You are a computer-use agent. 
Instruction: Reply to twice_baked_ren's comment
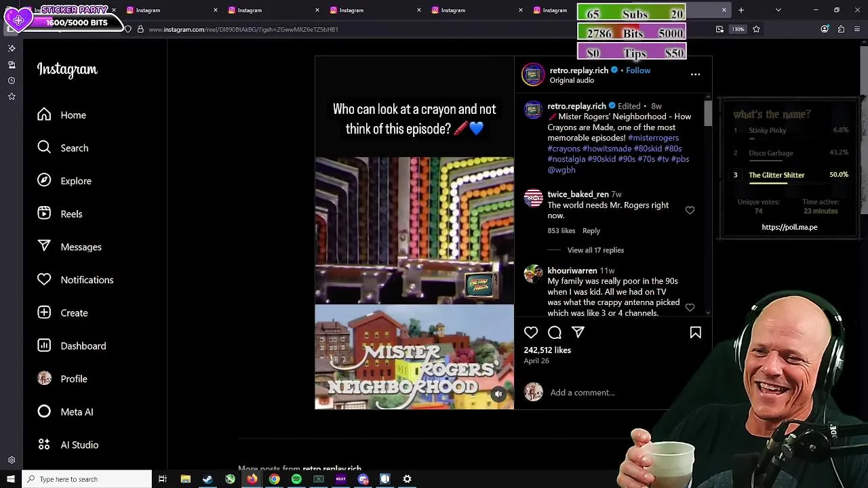point(591,231)
